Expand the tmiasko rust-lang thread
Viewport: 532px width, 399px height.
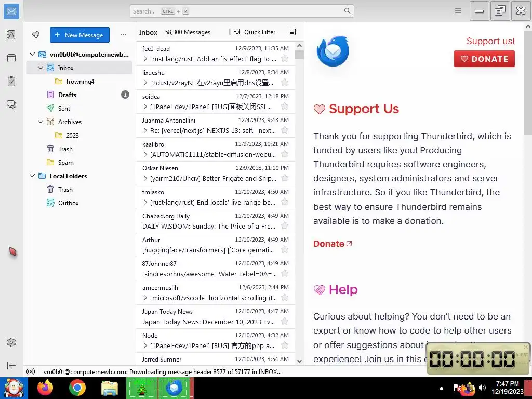(x=145, y=202)
